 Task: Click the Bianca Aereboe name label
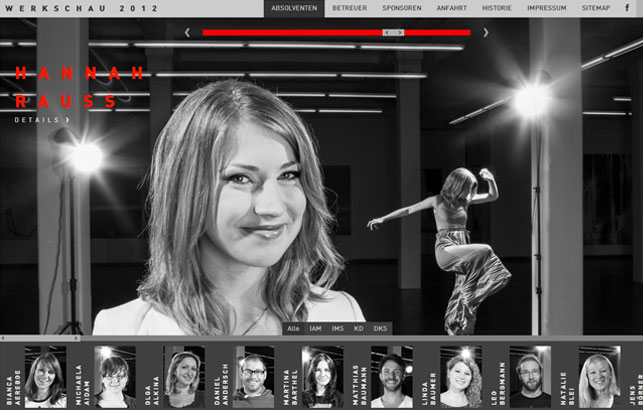[13, 388]
